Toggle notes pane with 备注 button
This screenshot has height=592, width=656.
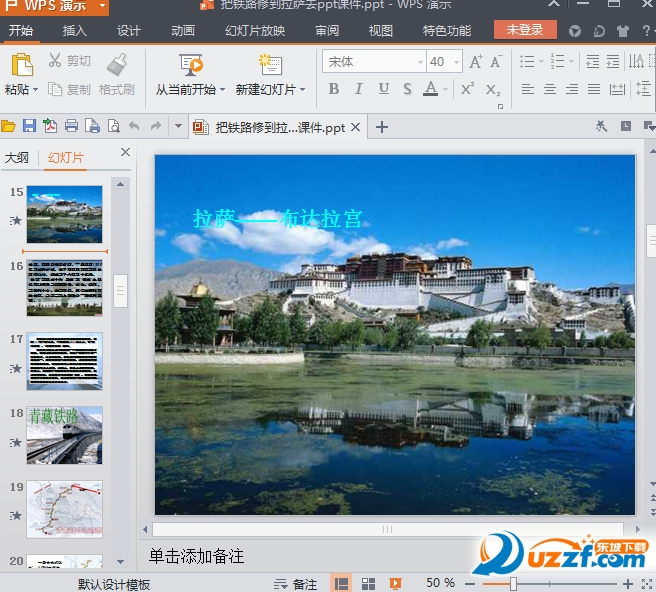(295, 584)
